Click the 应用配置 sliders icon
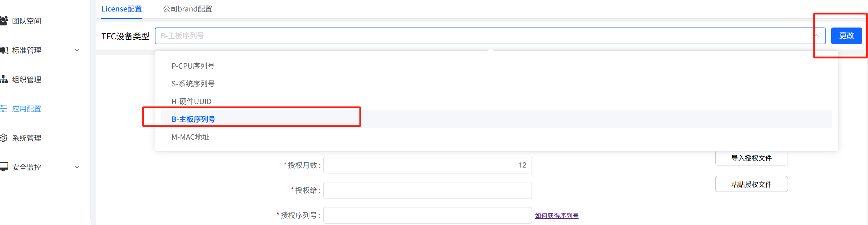 click(x=4, y=109)
